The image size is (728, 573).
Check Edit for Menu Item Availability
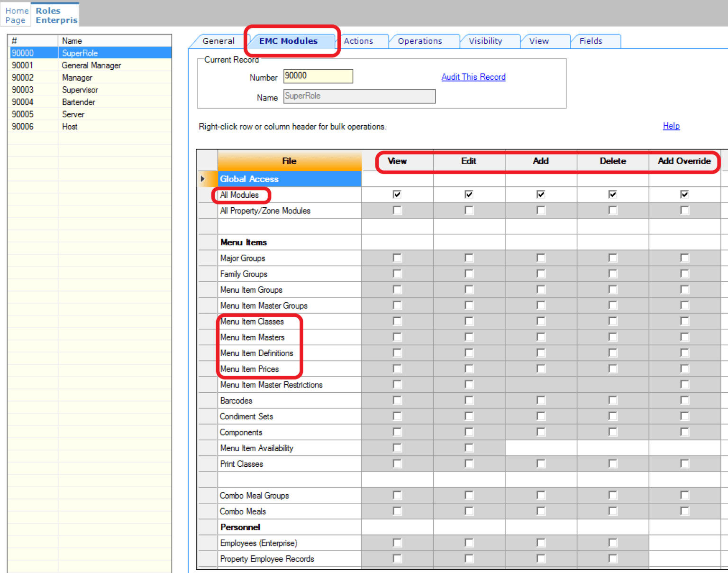click(469, 448)
